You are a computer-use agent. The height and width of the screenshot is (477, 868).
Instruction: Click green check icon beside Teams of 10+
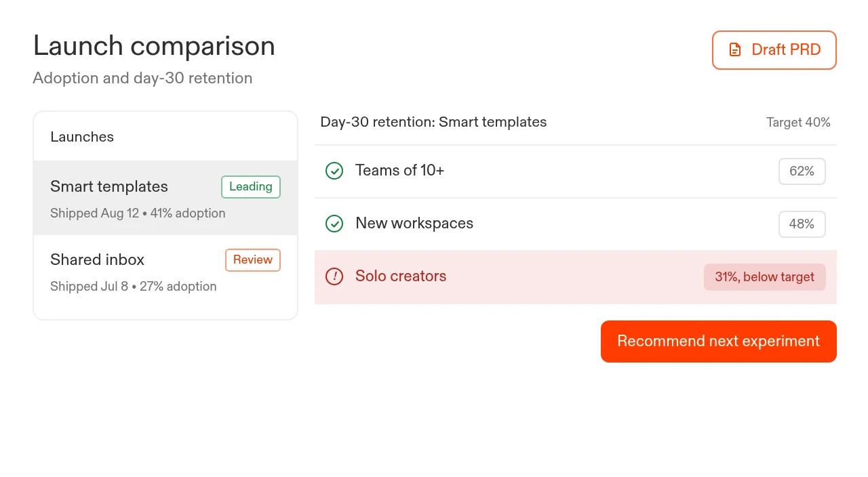pyautogui.click(x=334, y=171)
